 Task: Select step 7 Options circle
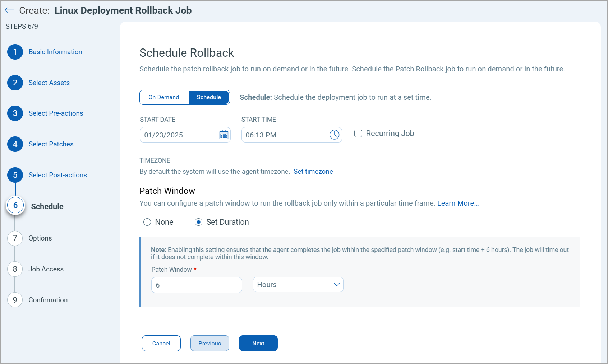(x=15, y=238)
